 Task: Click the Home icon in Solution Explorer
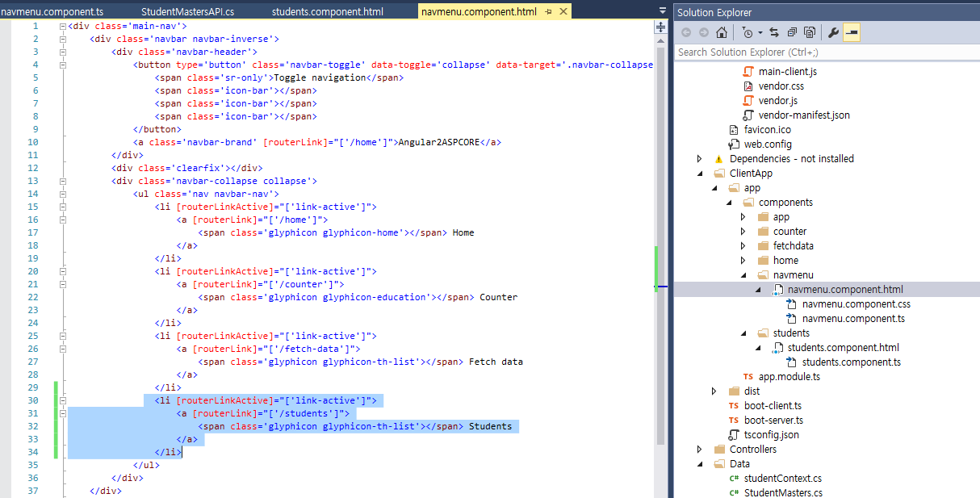(x=722, y=33)
